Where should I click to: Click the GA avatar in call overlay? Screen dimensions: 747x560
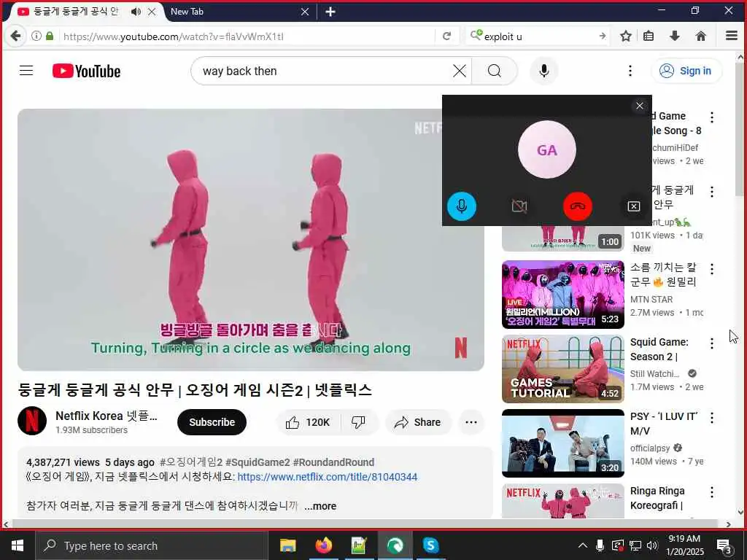[x=547, y=149]
